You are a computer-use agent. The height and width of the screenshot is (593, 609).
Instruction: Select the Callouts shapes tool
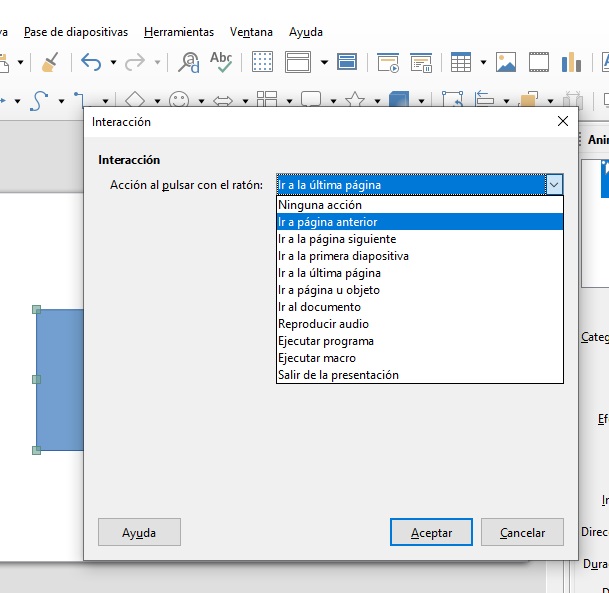coord(311,99)
